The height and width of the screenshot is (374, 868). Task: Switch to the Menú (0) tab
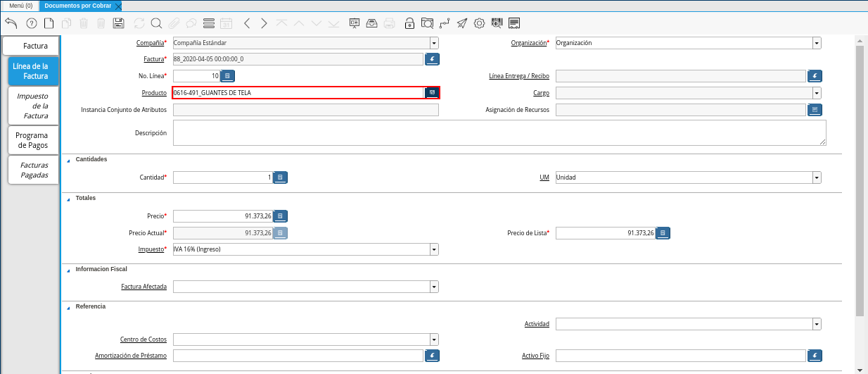pos(20,6)
